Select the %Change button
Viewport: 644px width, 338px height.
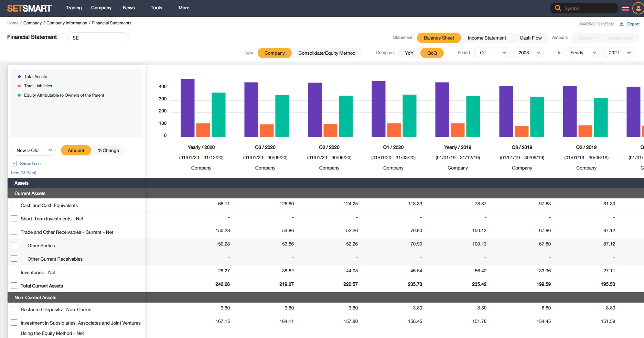click(x=108, y=150)
